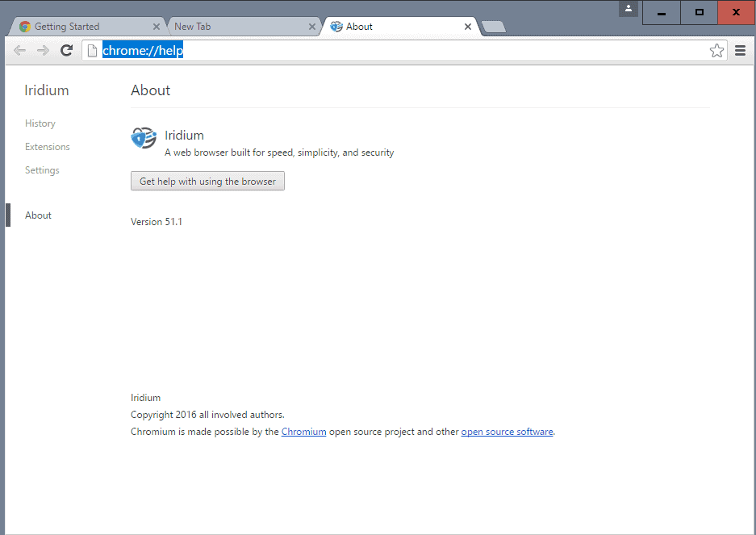Screen dimensions: 756x535
Task: Open the browser hamburger menu
Action: click(740, 50)
